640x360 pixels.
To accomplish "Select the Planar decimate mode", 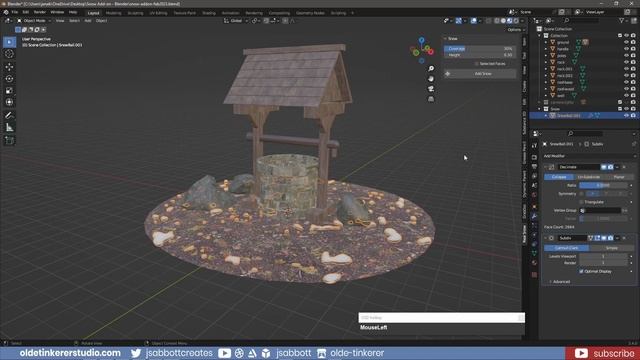I will (x=619, y=177).
